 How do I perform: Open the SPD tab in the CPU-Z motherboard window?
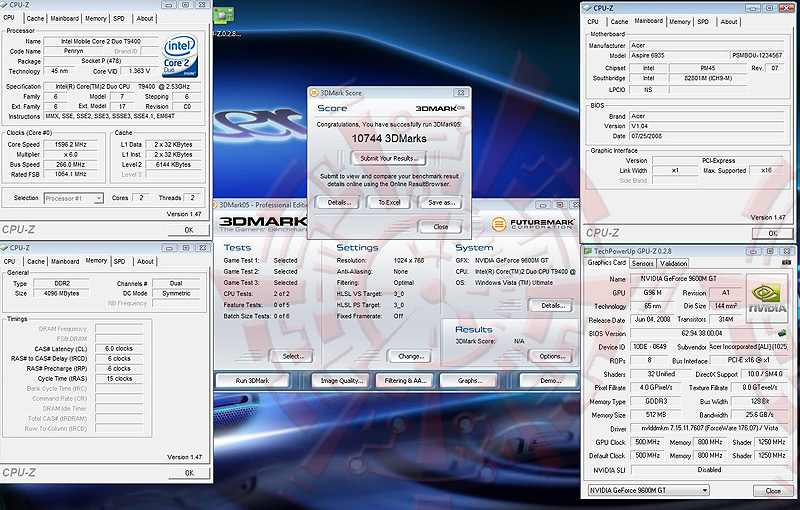[703, 22]
